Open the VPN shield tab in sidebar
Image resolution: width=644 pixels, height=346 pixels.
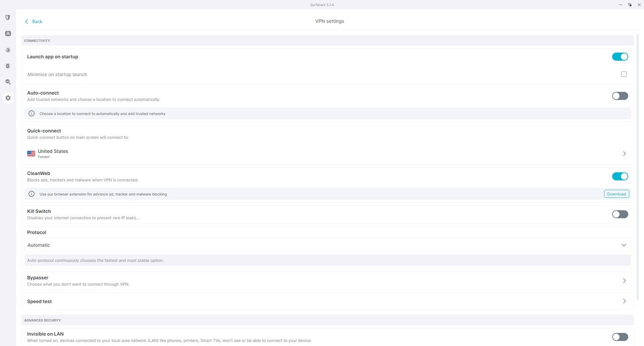tap(8, 18)
